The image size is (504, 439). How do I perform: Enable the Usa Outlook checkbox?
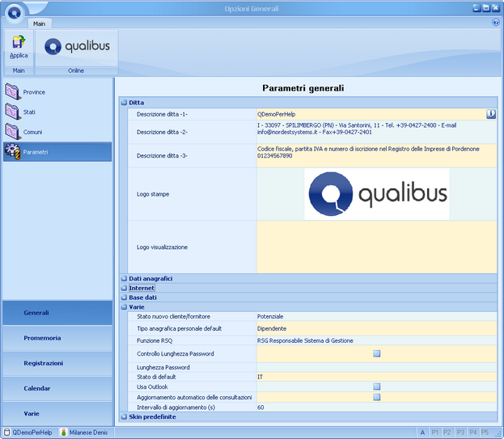[x=377, y=386]
